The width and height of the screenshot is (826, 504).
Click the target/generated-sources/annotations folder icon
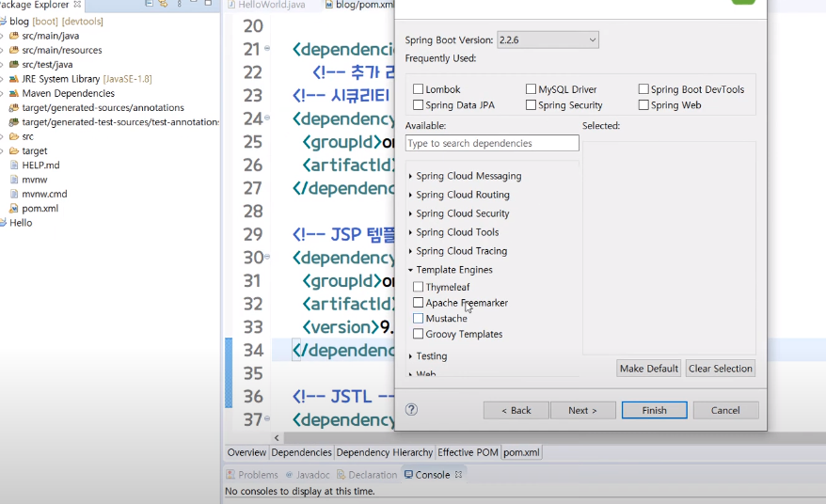click(x=14, y=107)
